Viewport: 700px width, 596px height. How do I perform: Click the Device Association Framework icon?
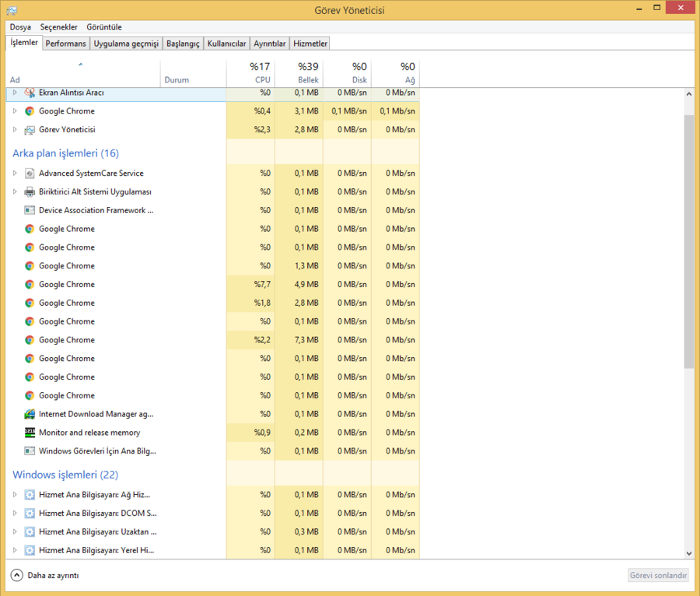(x=30, y=210)
